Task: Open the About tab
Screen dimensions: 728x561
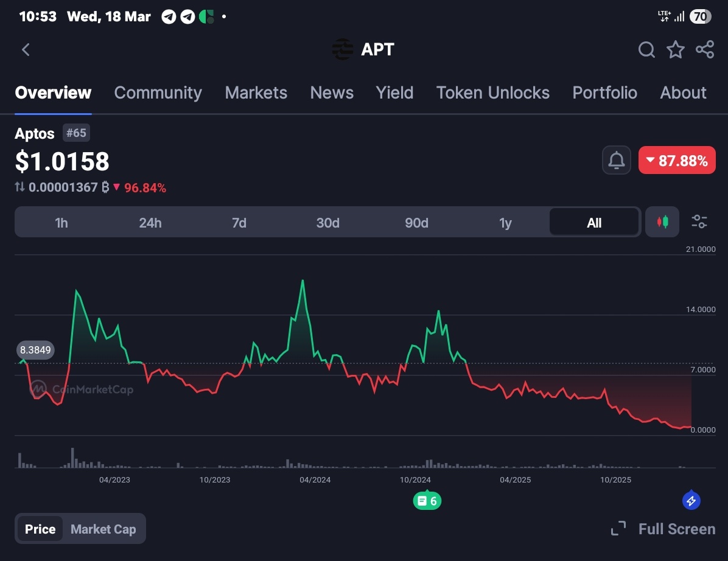Action: [683, 93]
